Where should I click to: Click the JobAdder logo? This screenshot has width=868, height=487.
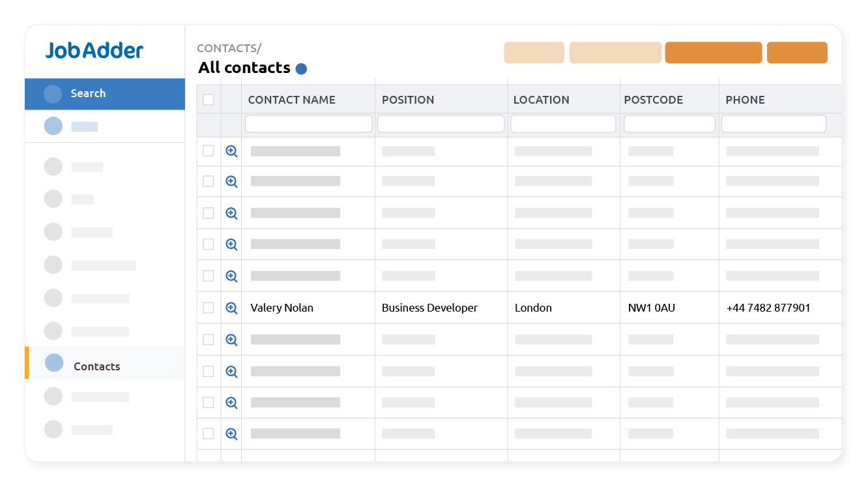point(94,50)
